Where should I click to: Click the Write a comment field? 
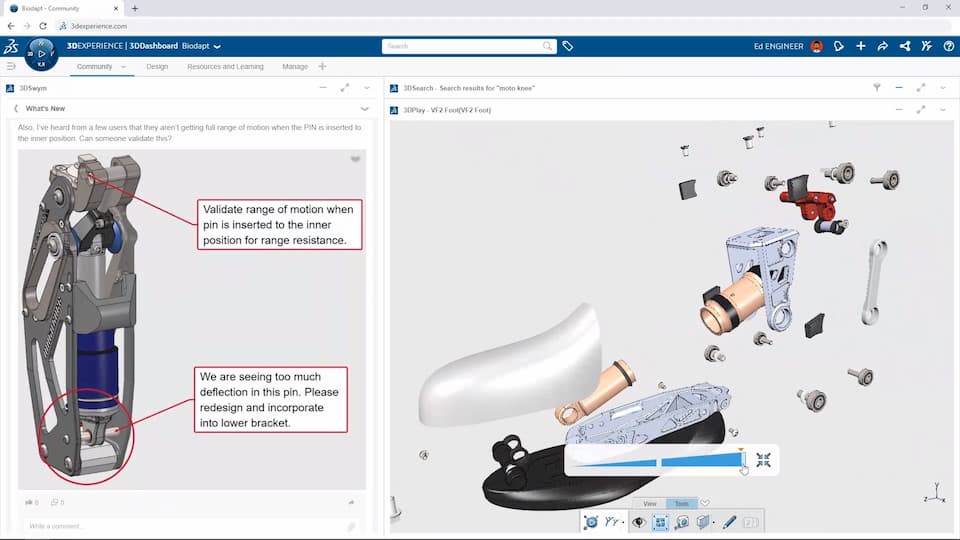[x=180, y=526]
